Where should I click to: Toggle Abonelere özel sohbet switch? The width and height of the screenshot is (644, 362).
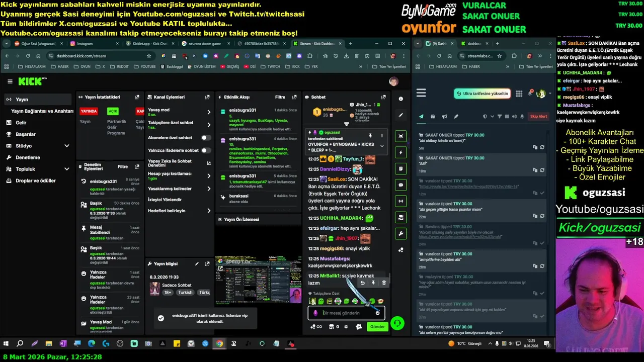pos(206,138)
